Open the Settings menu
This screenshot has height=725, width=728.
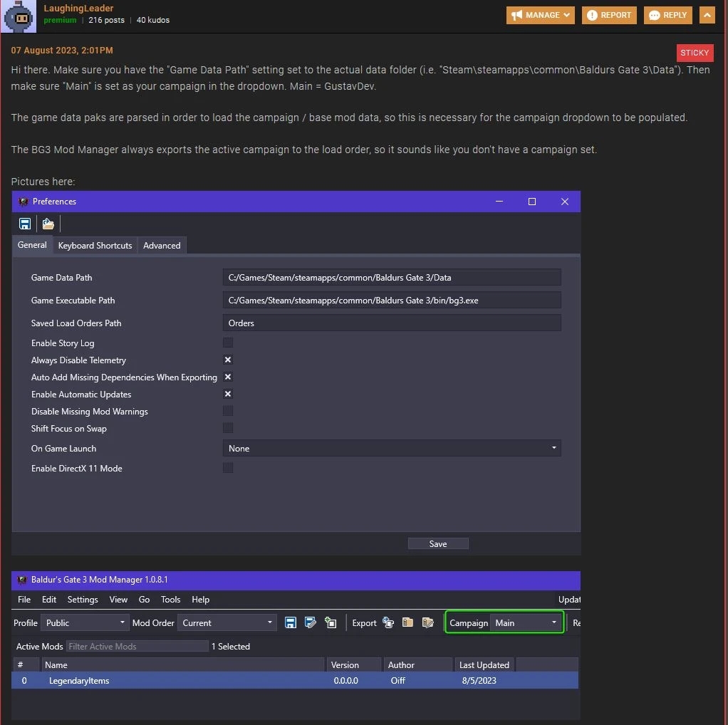(x=83, y=599)
